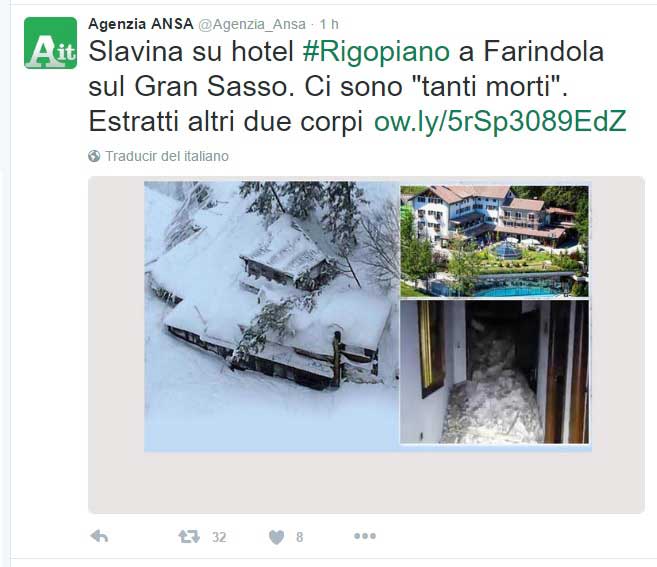Click the "tanti morti" tweet line
The width and height of the screenshot is (657, 567).
pyautogui.click(x=328, y=87)
